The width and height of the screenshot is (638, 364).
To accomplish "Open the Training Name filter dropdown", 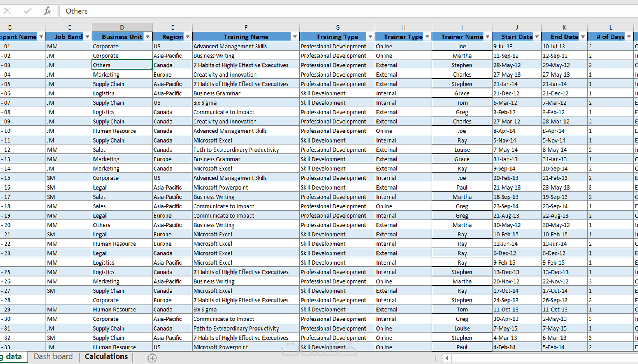I will point(295,37).
